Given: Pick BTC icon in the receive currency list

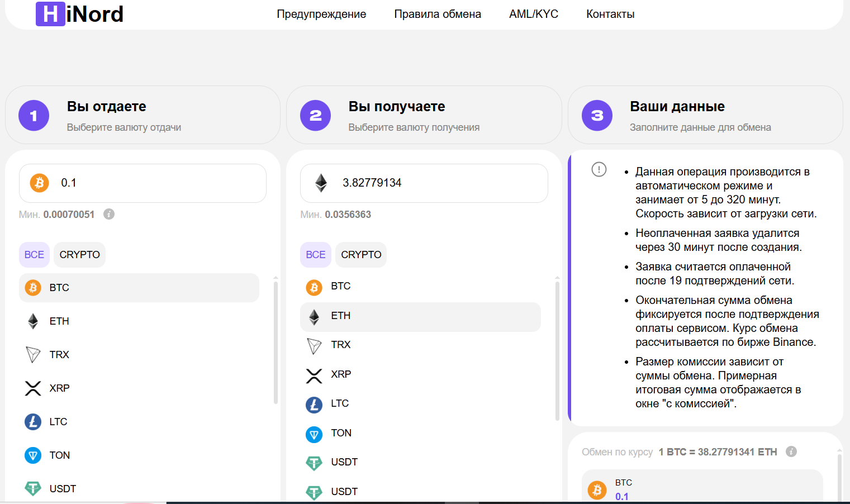Looking at the screenshot, I should [314, 288].
